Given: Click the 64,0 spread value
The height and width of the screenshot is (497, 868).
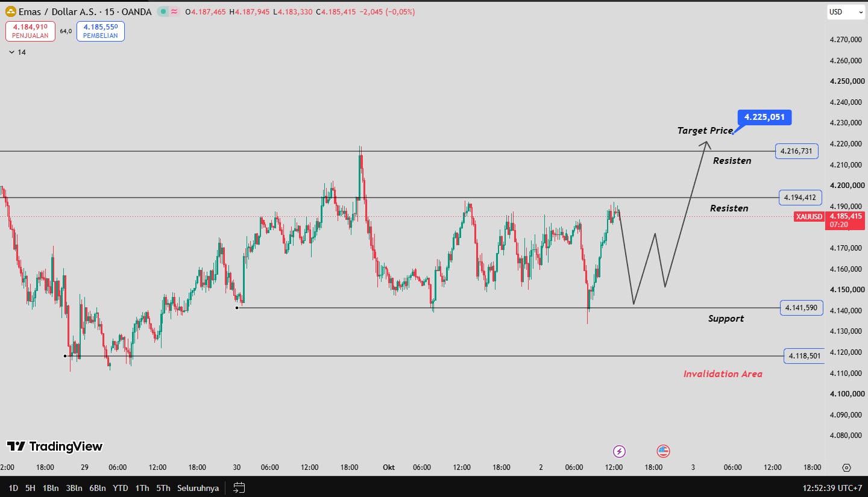Looking at the screenshot, I should point(66,31).
